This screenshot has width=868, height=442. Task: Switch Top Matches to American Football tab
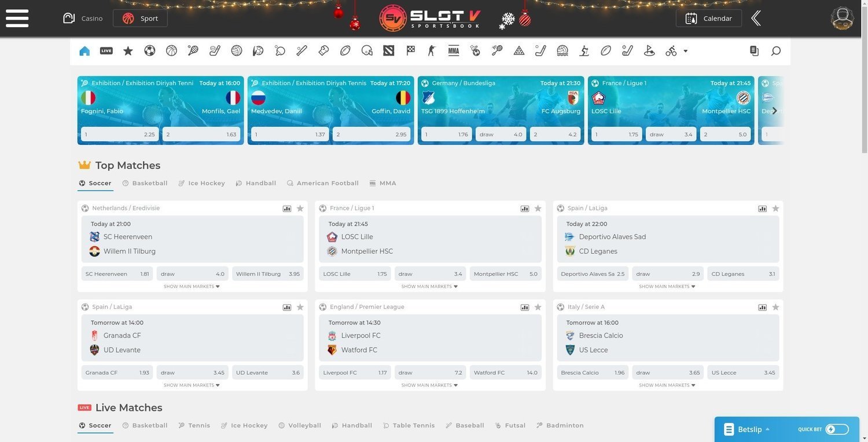(322, 183)
